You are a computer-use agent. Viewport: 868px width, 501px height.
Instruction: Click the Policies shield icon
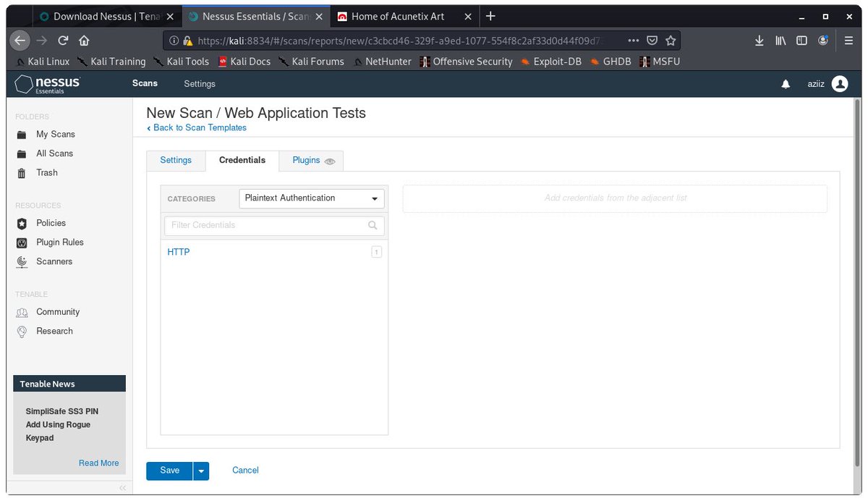point(22,224)
